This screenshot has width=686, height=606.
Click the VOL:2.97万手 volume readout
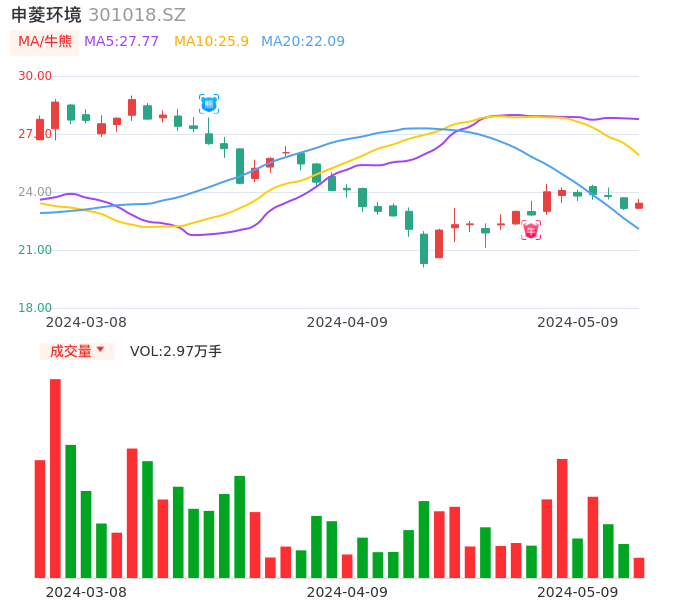point(176,351)
